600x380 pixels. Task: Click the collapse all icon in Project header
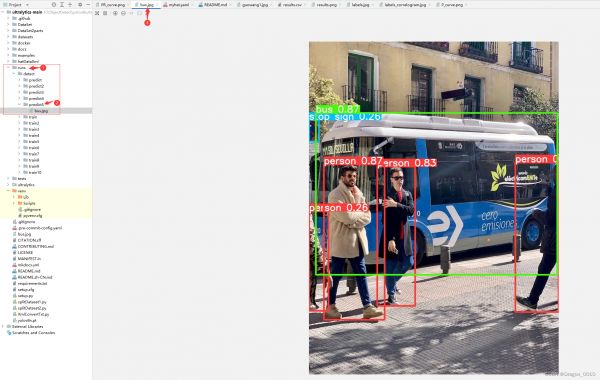pos(70,5)
